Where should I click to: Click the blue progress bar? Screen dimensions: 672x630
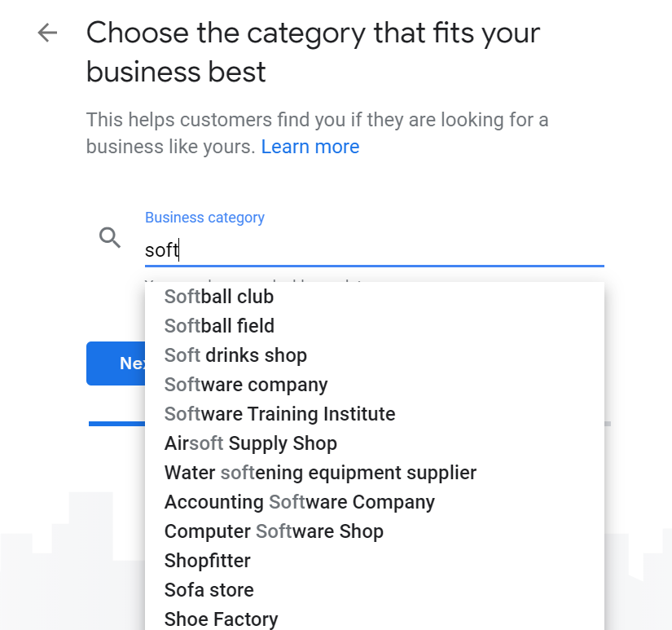pos(116,424)
